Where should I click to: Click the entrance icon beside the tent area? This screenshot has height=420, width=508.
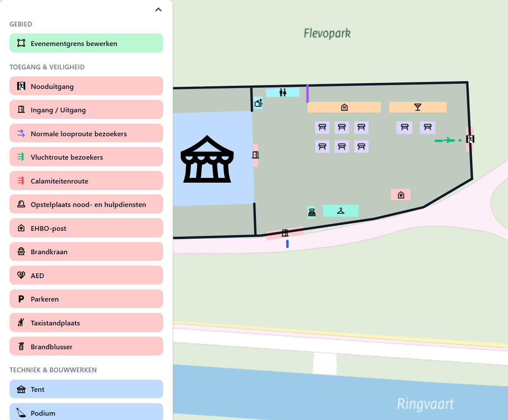[256, 155]
